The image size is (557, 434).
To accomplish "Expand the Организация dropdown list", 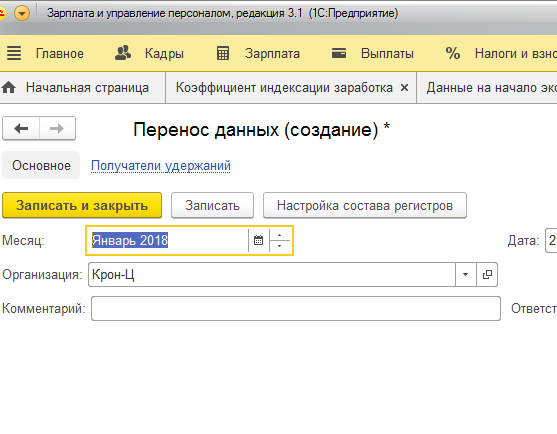I will [465, 274].
